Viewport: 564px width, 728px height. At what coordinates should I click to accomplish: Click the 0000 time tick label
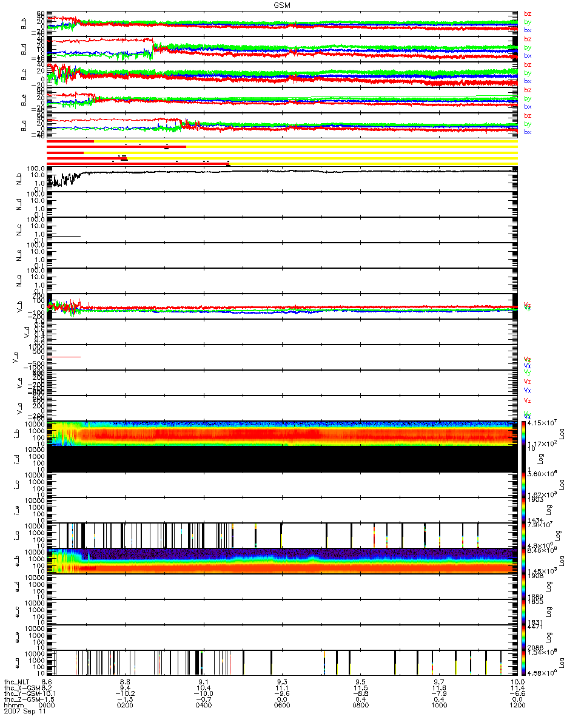[46, 706]
